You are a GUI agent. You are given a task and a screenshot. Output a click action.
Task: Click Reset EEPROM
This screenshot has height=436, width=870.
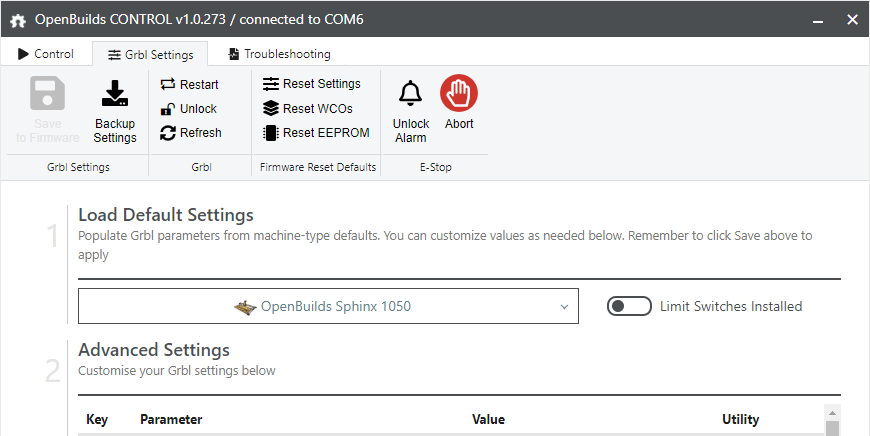[x=316, y=133]
